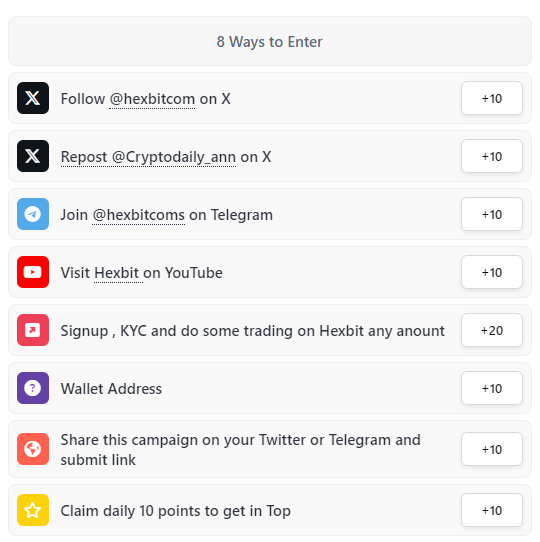This screenshot has height=542, width=540.
Task: Click the red YouTube icon
Action: (33, 272)
